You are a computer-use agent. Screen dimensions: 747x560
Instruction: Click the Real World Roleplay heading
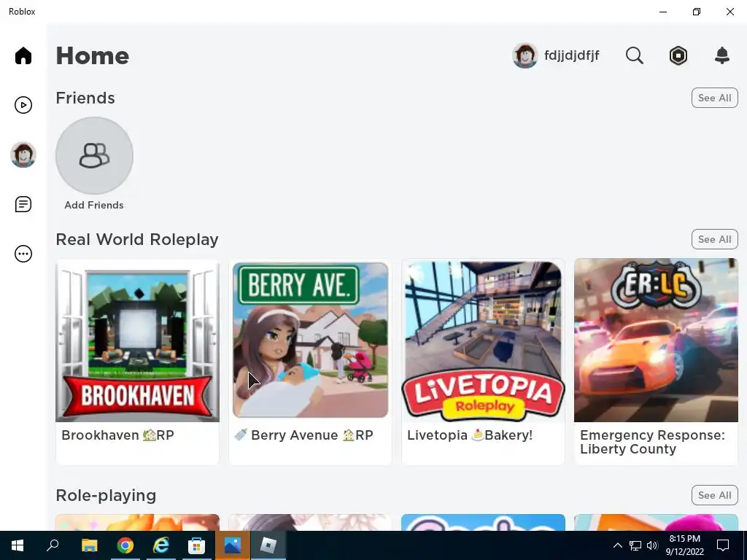(137, 239)
